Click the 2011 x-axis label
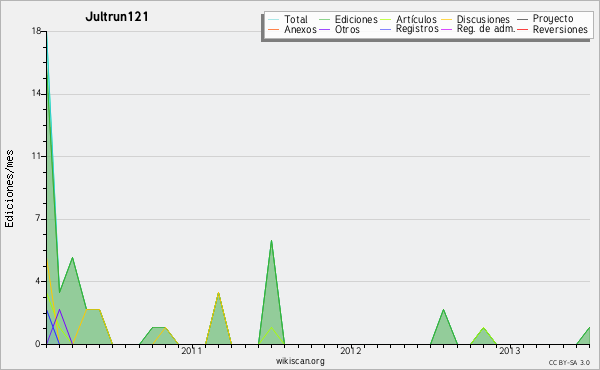The height and width of the screenshot is (370, 600). [x=191, y=350]
